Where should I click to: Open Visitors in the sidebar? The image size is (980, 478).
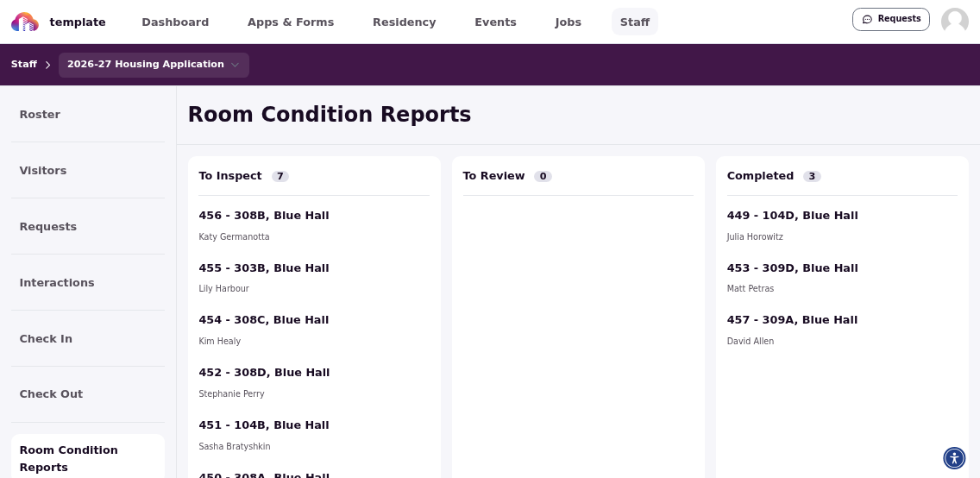88,171
